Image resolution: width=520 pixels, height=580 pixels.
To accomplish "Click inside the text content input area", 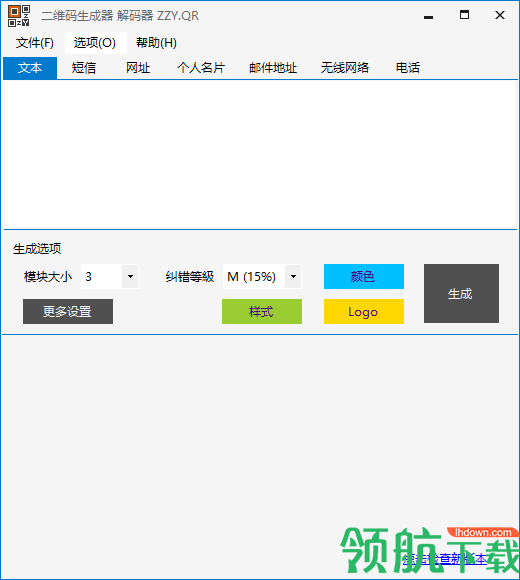I will coord(260,154).
